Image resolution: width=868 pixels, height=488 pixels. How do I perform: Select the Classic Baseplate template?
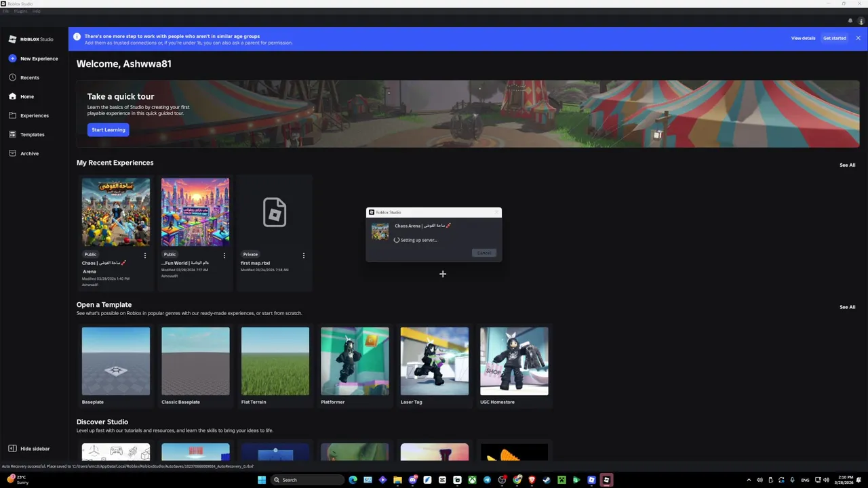[195, 361]
